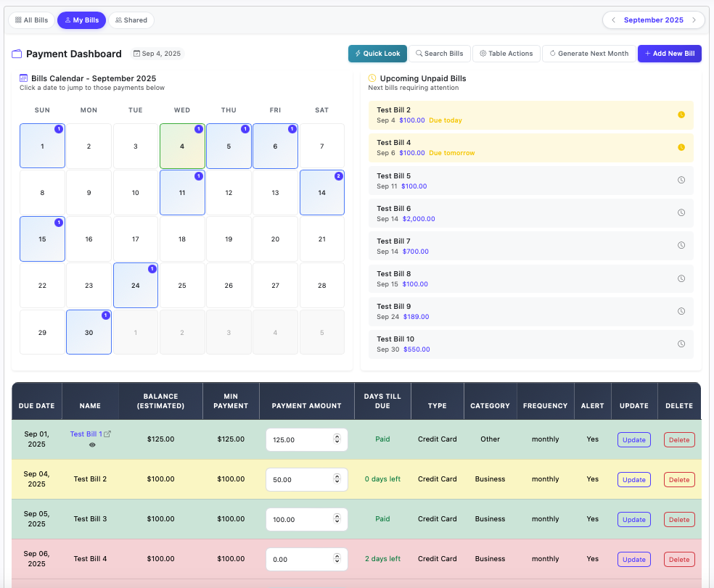The image size is (714, 588).
Task: Go to previous month using left chevron
Action: (x=613, y=20)
